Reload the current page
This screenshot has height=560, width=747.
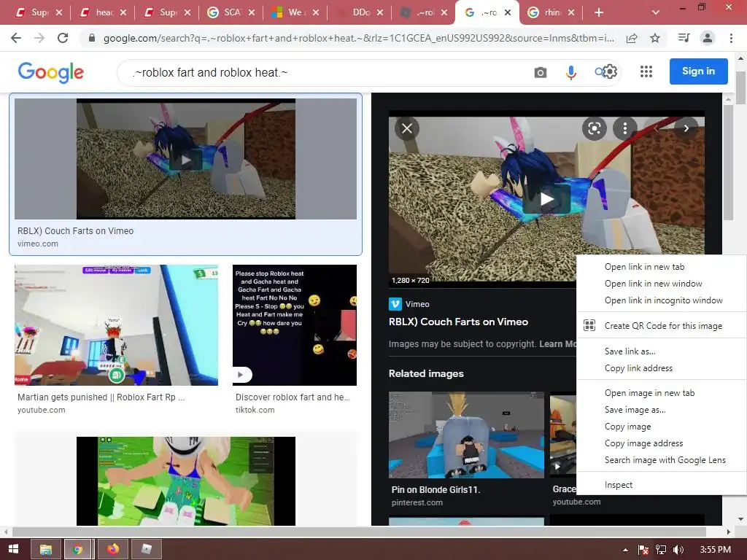click(x=63, y=38)
